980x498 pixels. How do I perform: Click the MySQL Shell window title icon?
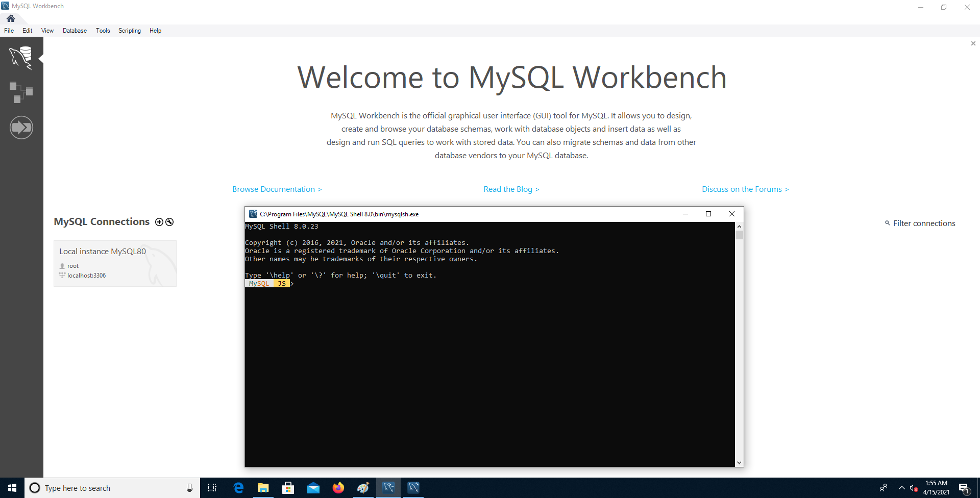pos(253,214)
